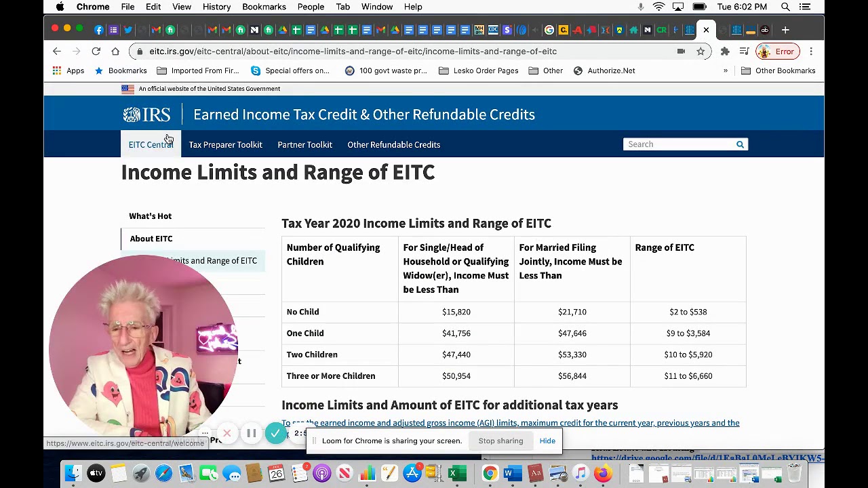The height and width of the screenshot is (488, 868).
Task: Click the address bar URL
Action: click(353, 52)
